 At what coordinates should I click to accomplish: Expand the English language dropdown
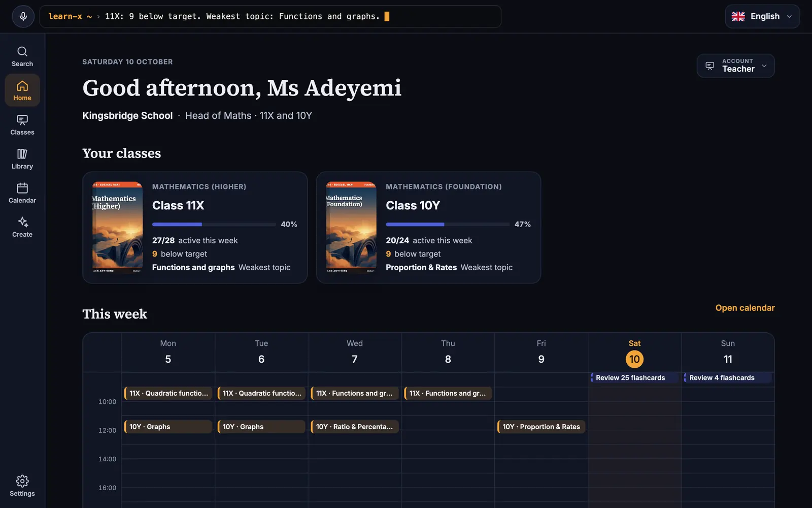(762, 16)
